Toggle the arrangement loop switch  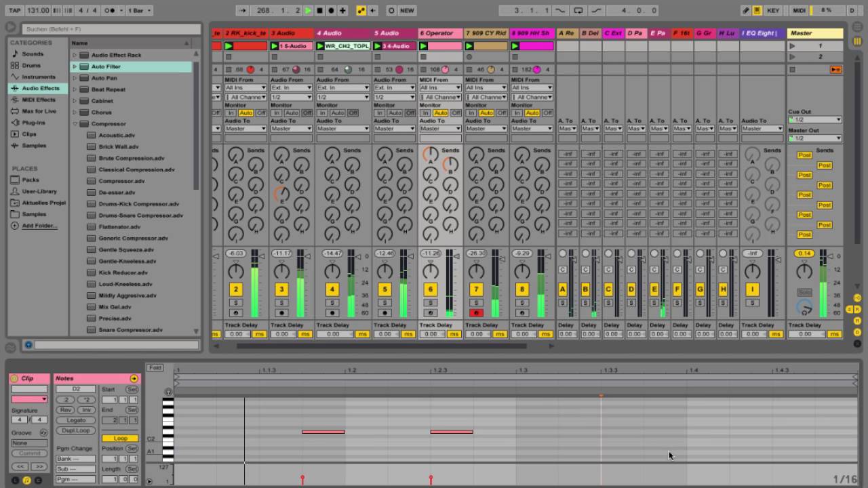pos(578,10)
